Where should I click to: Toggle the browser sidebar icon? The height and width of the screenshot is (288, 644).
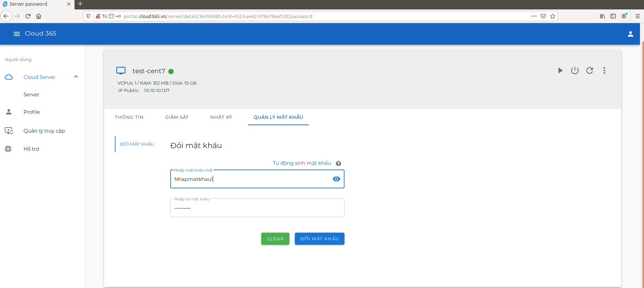tap(613, 16)
